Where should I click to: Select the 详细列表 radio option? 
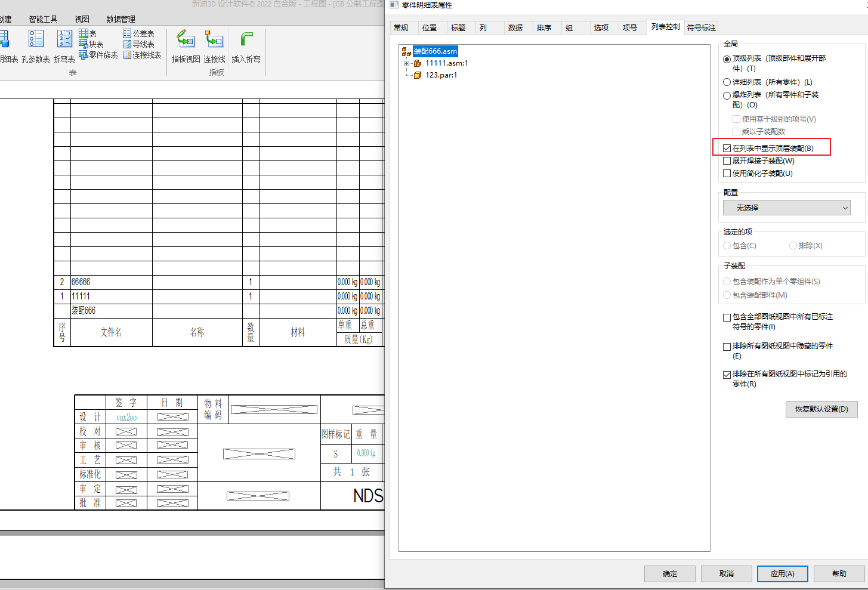(727, 82)
